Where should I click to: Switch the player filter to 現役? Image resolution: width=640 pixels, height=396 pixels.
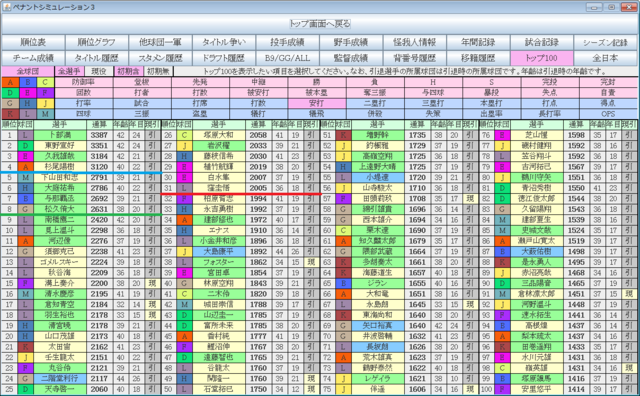tap(98, 71)
